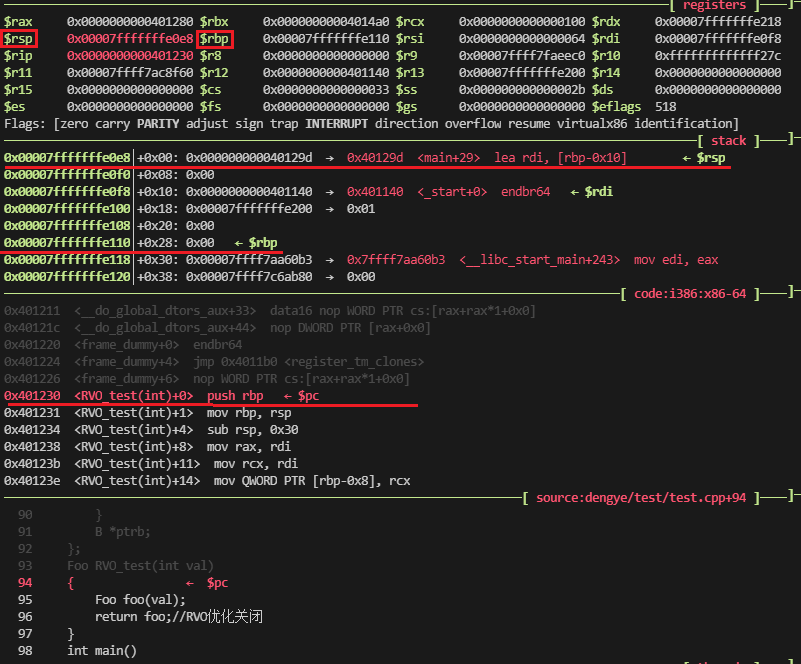Click the stack section header
Viewport: 801px width, 664px height.
(728, 140)
